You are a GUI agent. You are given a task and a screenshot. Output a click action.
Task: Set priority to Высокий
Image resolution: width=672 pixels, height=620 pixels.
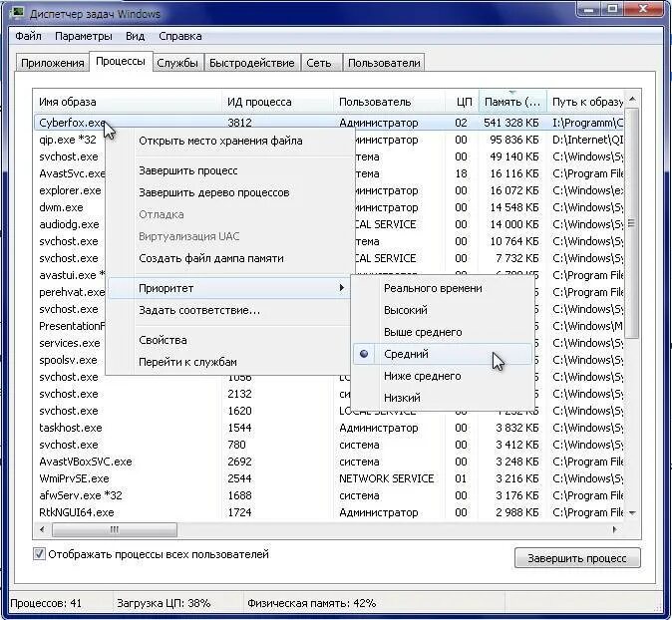443,310
